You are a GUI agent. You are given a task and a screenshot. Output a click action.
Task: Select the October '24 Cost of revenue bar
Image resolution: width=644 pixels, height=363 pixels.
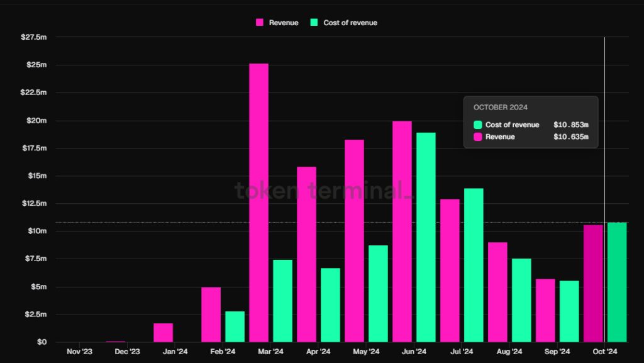coord(617,282)
